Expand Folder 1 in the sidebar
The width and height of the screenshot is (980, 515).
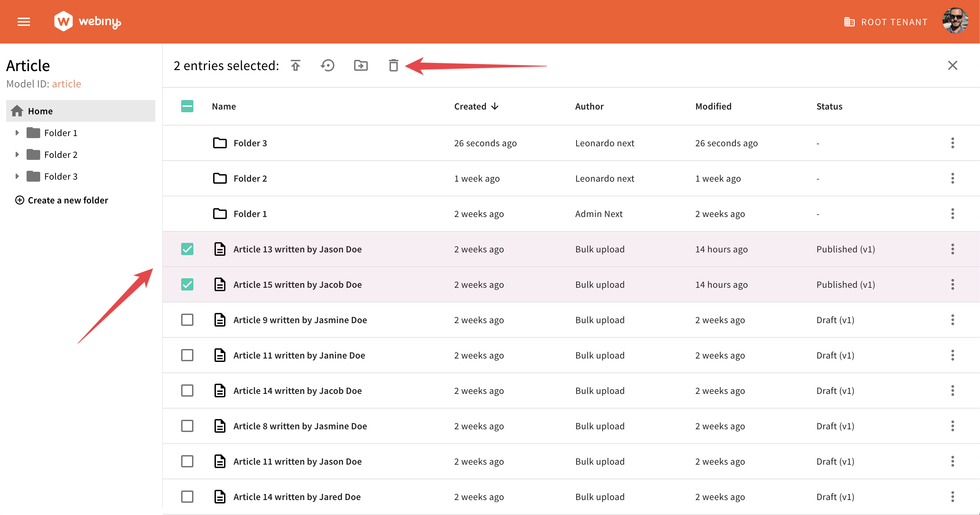point(17,132)
